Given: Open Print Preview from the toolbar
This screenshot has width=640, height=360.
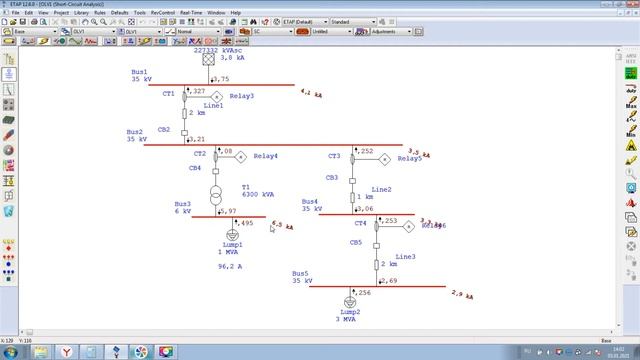Looking at the screenshot, I should click(43, 22).
